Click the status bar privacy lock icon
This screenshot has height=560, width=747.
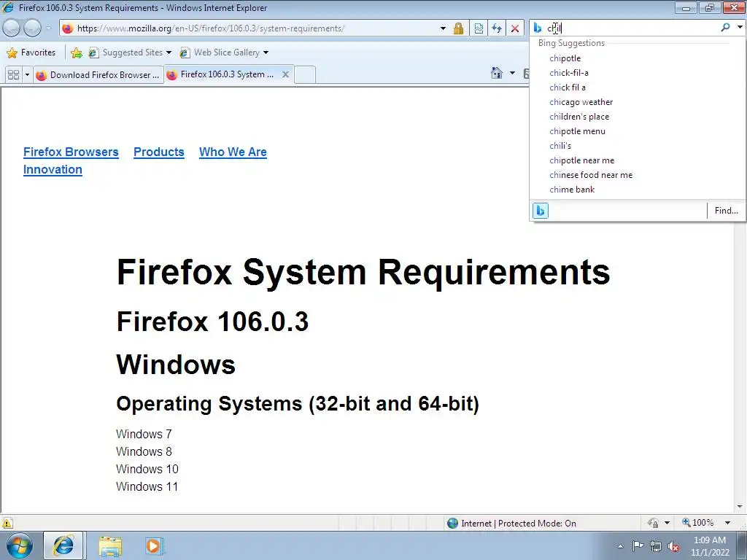tap(653, 523)
